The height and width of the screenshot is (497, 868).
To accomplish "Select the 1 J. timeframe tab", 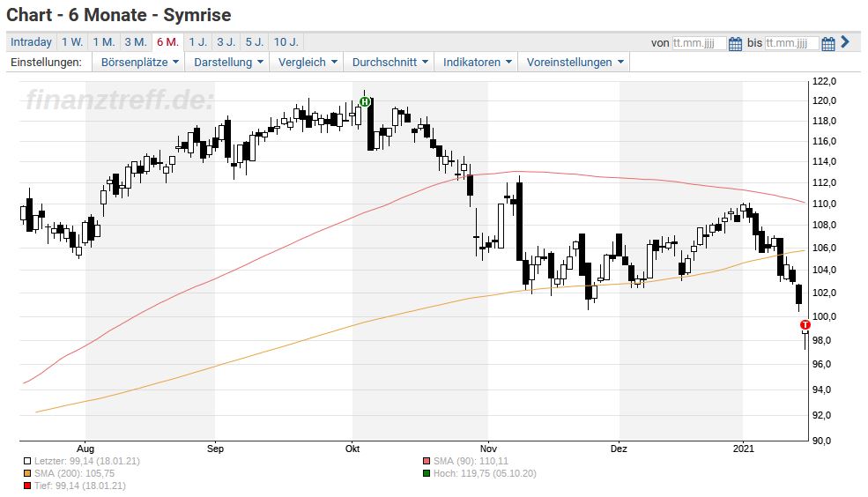I will pyautogui.click(x=197, y=42).
